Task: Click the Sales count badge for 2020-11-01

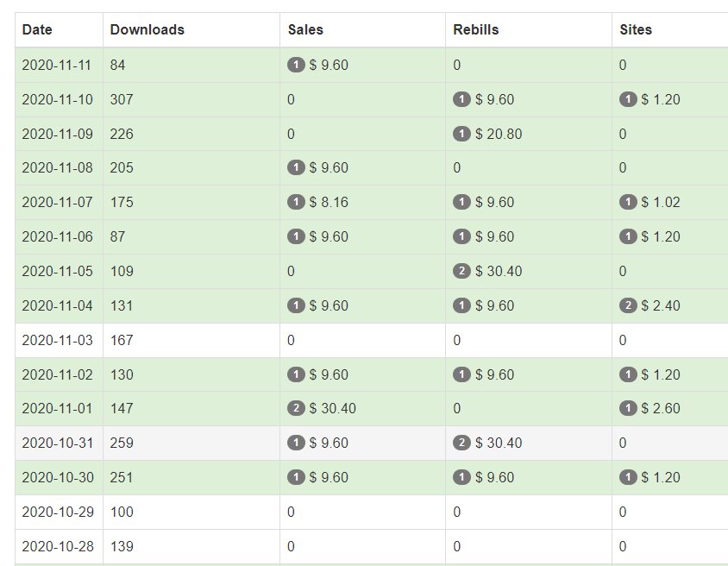Action: pyautogui.click(x=296, y=409)
